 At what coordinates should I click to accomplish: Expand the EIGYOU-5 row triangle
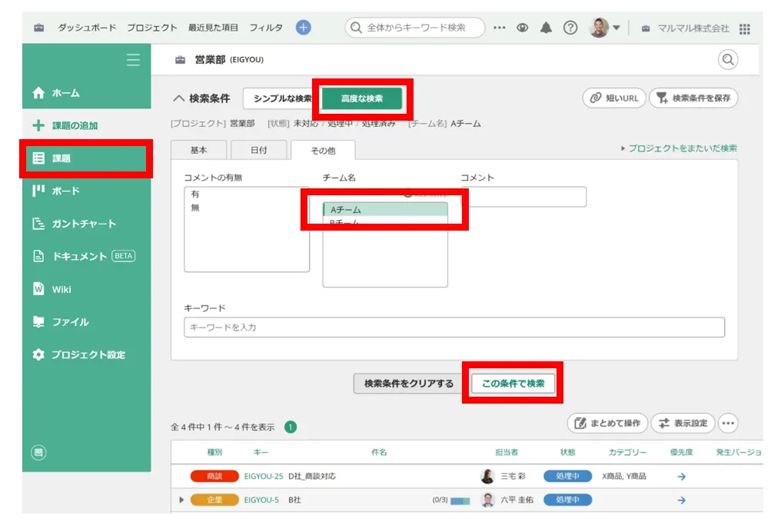tap(182, 500)
